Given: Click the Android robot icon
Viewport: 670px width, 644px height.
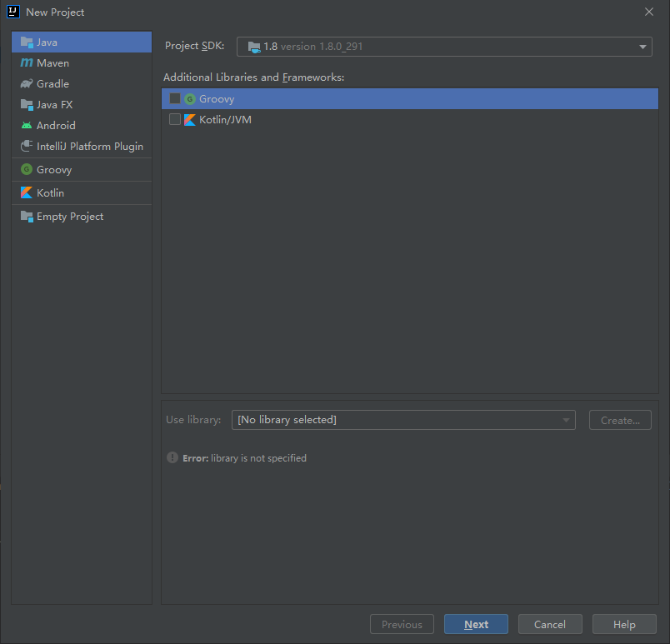Looking at the screenshot, I should (27, 125).
